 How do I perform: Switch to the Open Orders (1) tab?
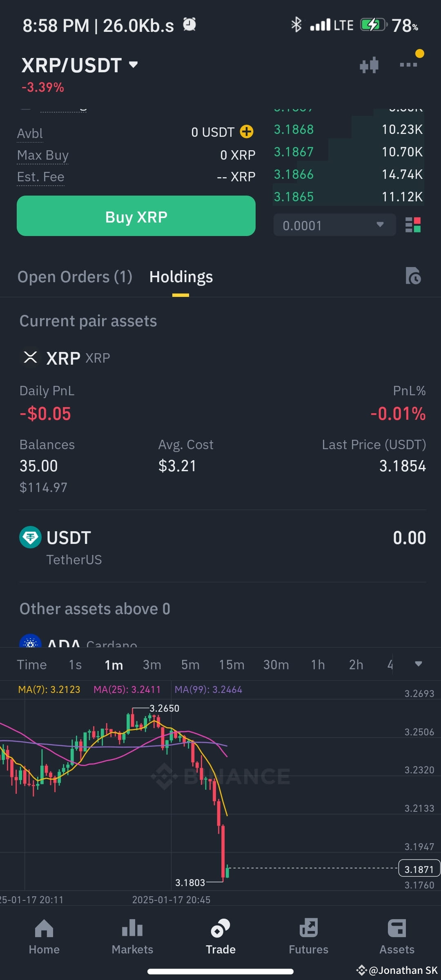(75, 277)
